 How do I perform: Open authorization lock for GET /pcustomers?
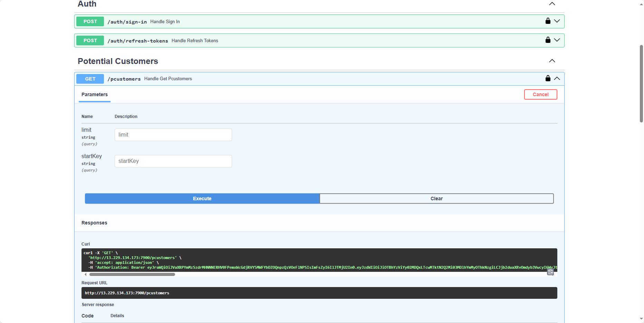click(x=548, y=79)
